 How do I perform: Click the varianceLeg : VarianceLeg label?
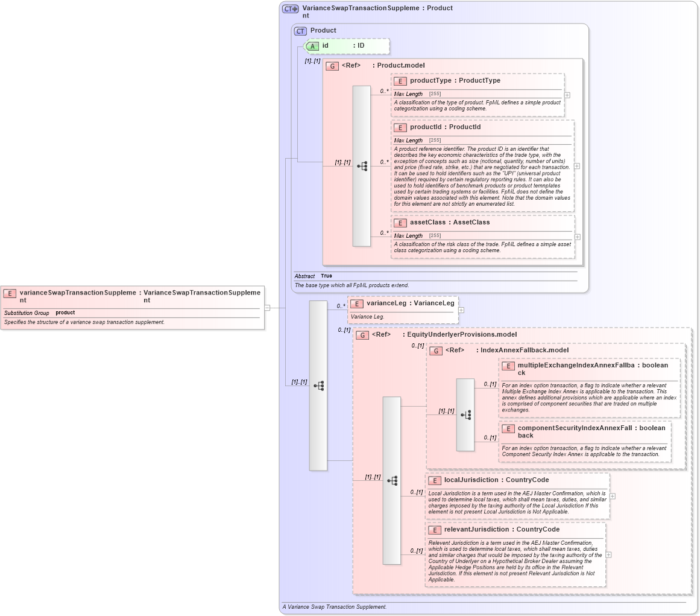410,303
